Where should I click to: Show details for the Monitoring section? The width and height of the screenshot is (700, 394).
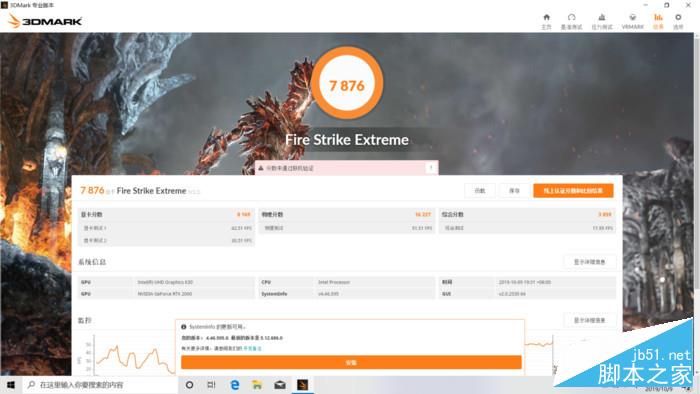point(589,320)
